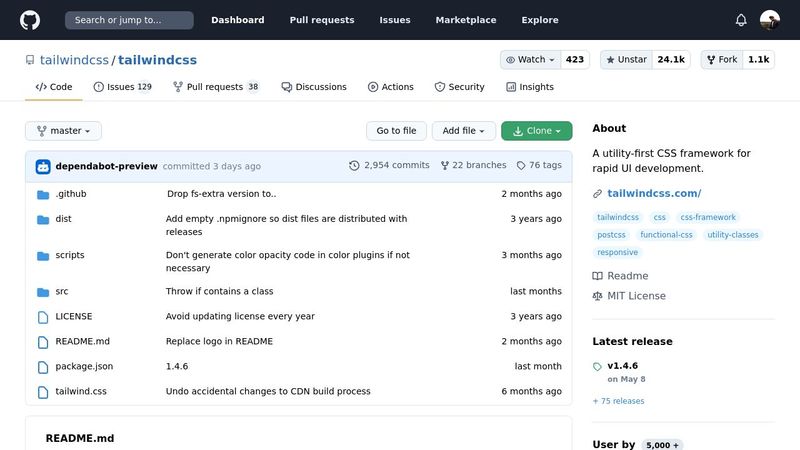Open the Add file dropdown
Image resolution: width=800 pixels, height=450 pixels.
click(463, 131)
